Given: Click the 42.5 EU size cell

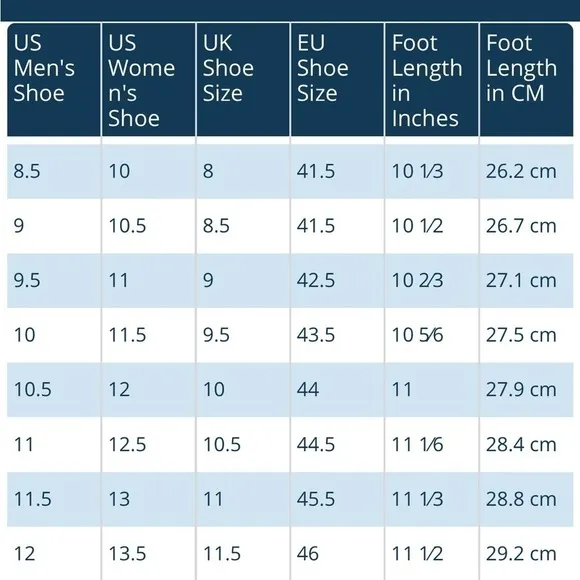Looking at the screenshot, I should coord(337,280).
